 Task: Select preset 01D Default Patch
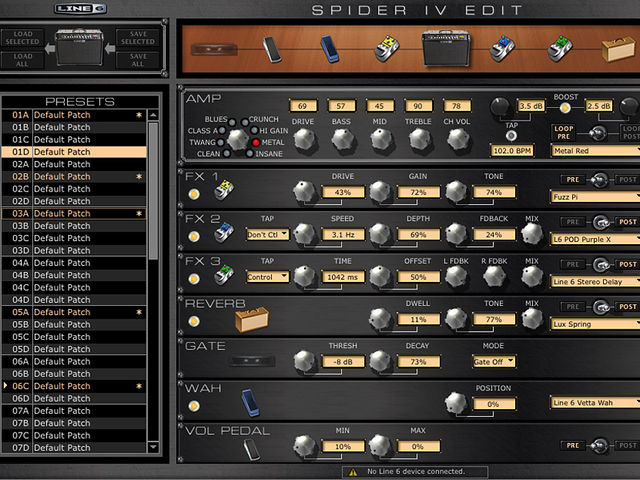74,152
